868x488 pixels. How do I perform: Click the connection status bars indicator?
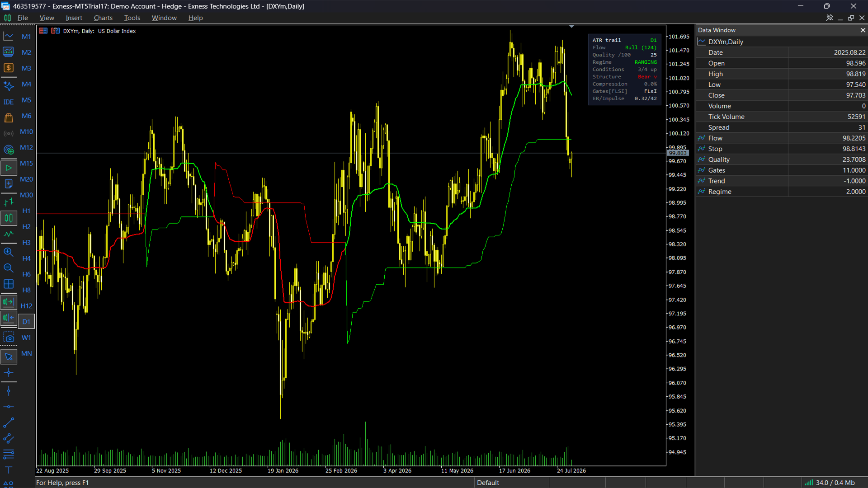pos(809,483)
